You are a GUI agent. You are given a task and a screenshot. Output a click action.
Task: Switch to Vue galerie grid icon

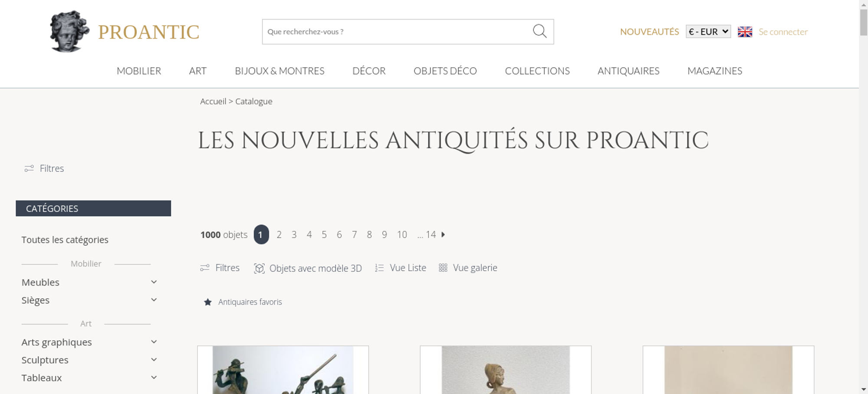point(443,268)
